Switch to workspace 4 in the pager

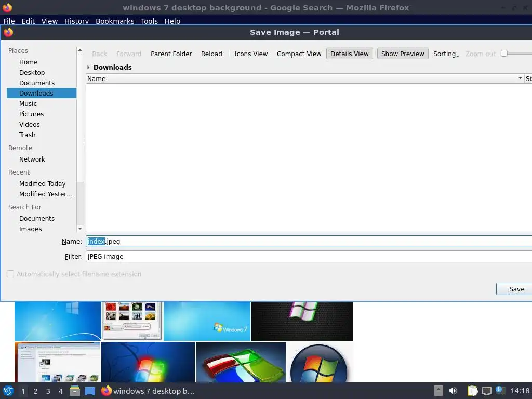tap(61, 391)
